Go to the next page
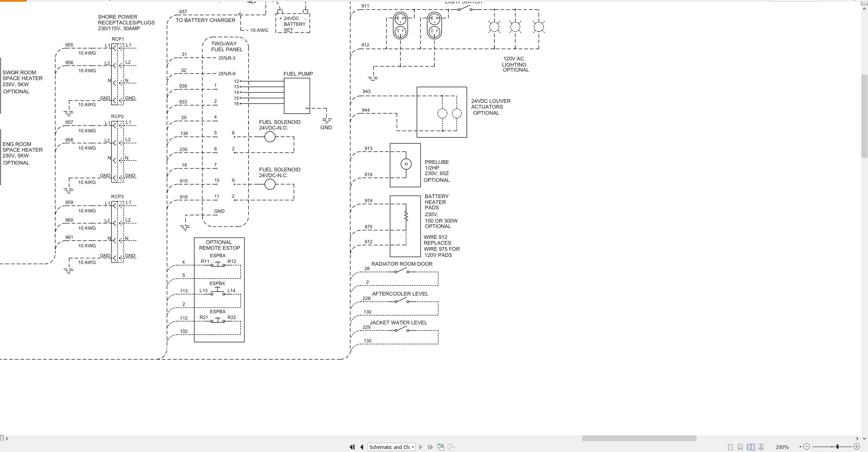Screen dimensions: 868x452 tap(421, 447)
